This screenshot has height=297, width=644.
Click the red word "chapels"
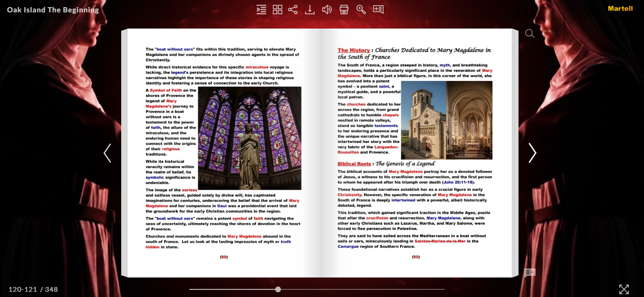click(x=391, y=115)
